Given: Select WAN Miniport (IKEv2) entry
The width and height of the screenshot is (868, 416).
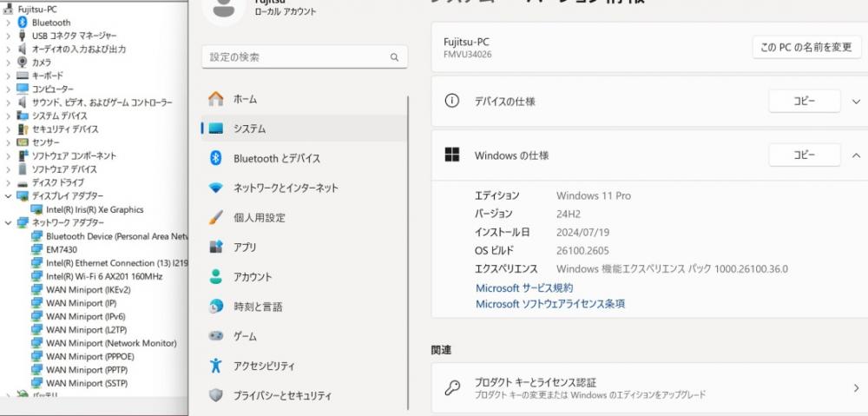Looking at the screenshot, I should (x=89, y=289).
